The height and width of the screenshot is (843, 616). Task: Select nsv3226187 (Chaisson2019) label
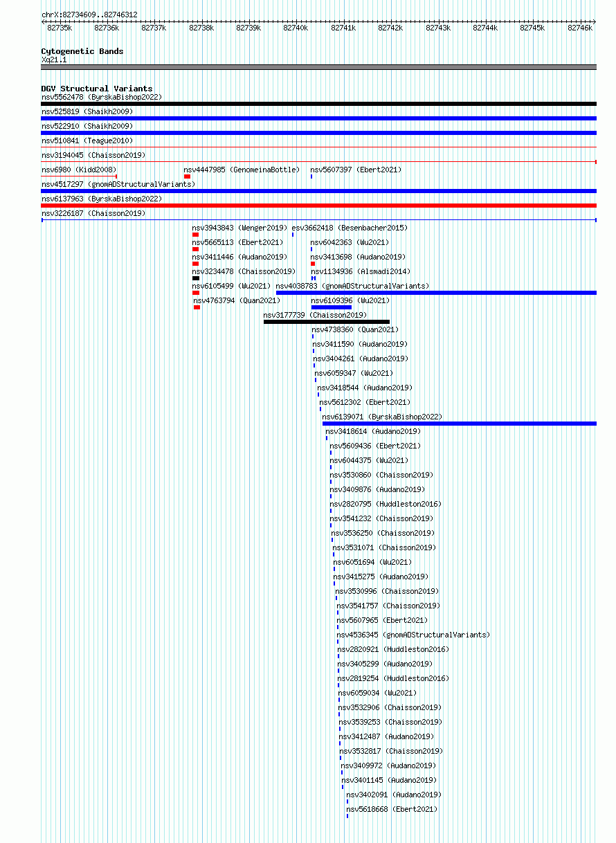coord(93,213)
